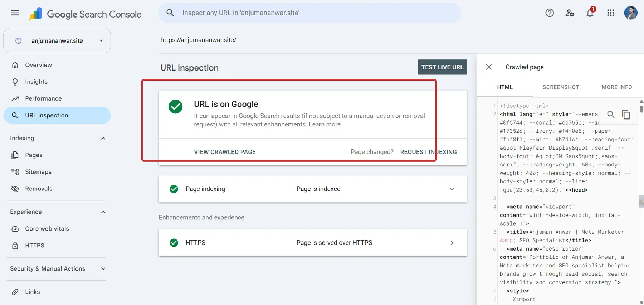Image resolution: width=644 pixels, height=305 pixels.
Task: Expand Security & Manual Actions section
Action: 103,268
